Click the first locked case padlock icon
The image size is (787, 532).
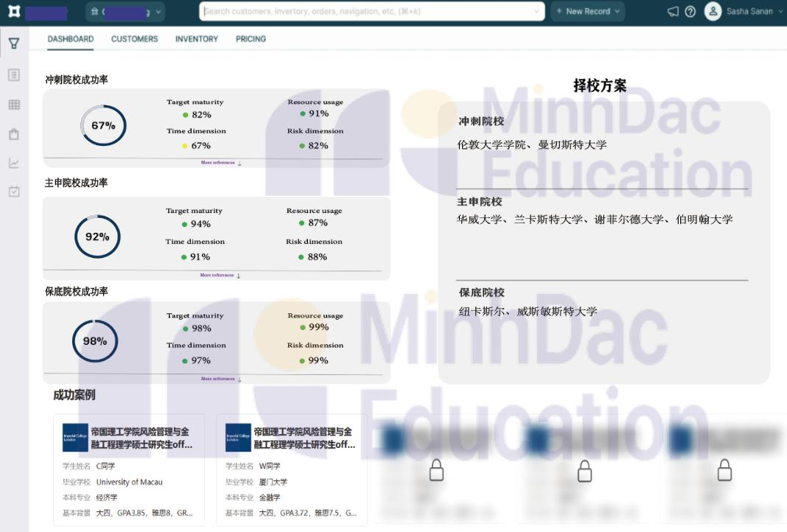(x=436, y=470)
